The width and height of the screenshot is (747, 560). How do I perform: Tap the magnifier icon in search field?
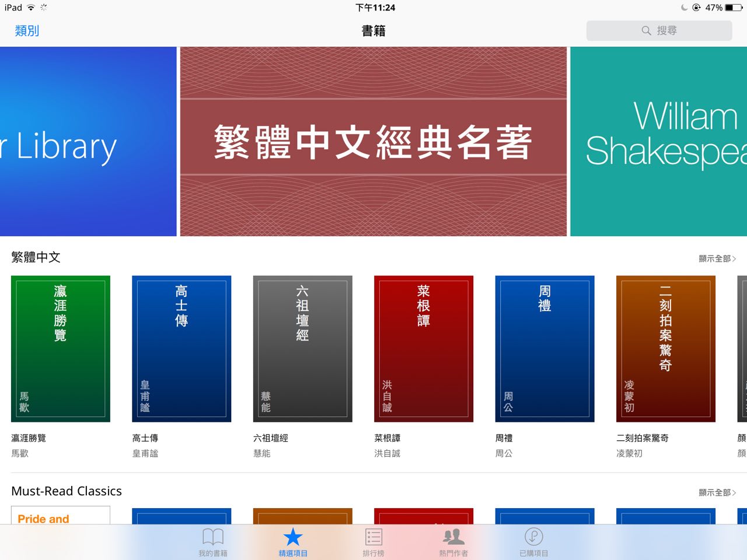click(x=646, y=31)
